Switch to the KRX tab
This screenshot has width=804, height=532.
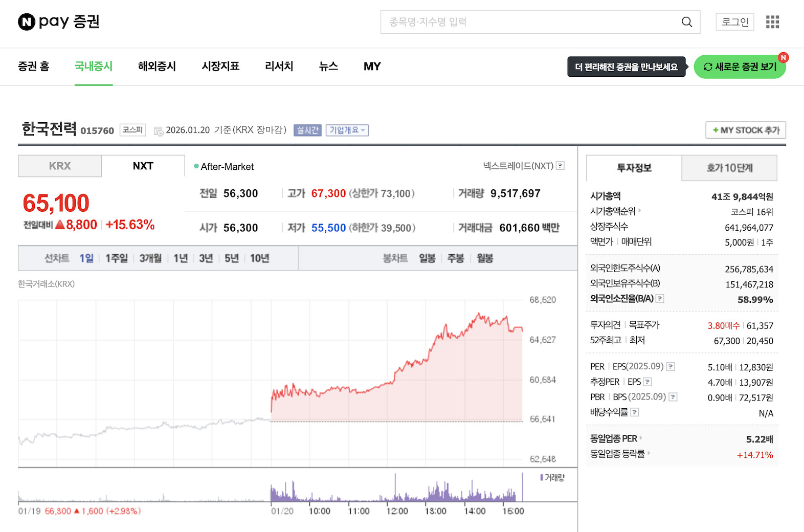pyautogui.click(x=60, y=166)
